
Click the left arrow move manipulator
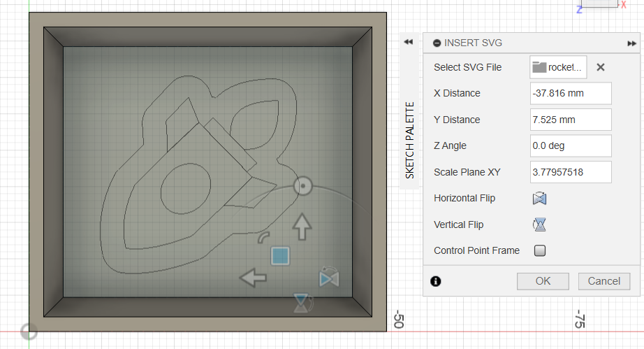pyautogui.click(x=253, y=278)
